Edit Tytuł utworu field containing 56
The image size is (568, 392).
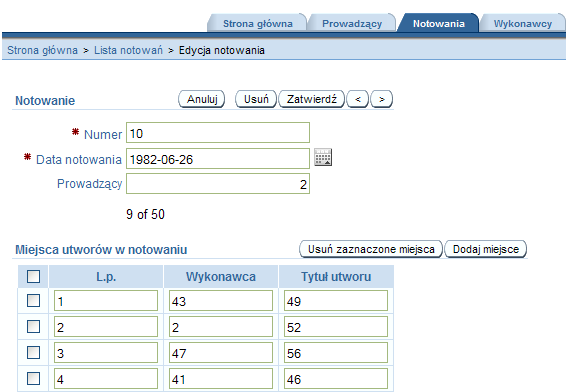[336, 353]
